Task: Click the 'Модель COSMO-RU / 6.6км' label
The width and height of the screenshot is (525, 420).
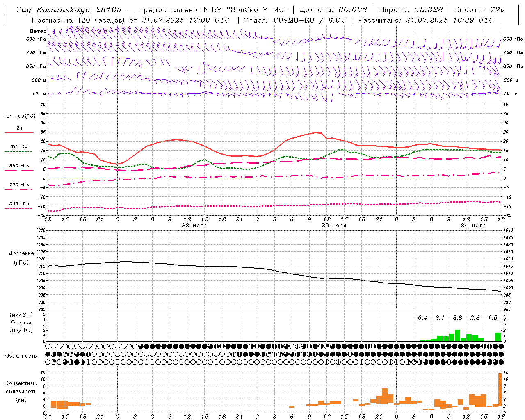Action: [x=295, y=20]
